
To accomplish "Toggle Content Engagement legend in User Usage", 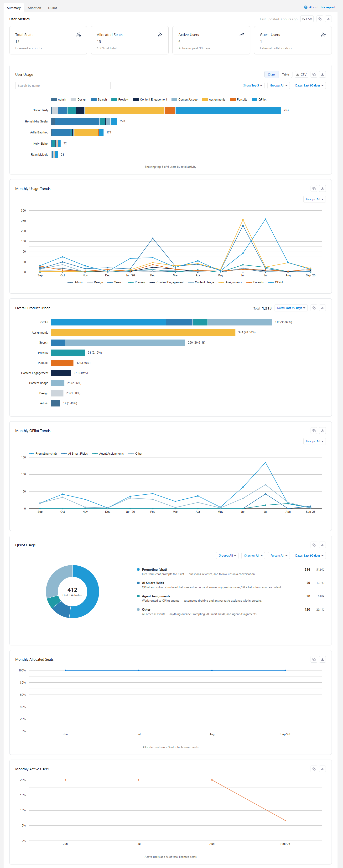I will (150, 99).
